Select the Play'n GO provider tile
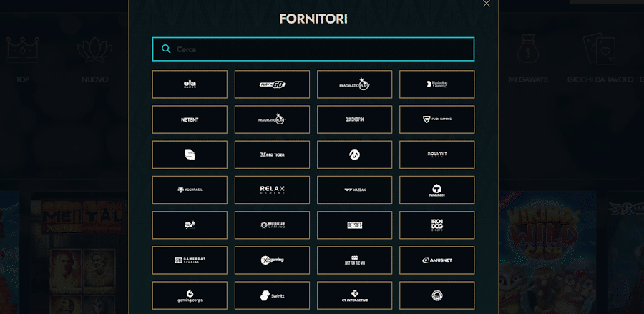The image size is (644, 314). point(273,84)
